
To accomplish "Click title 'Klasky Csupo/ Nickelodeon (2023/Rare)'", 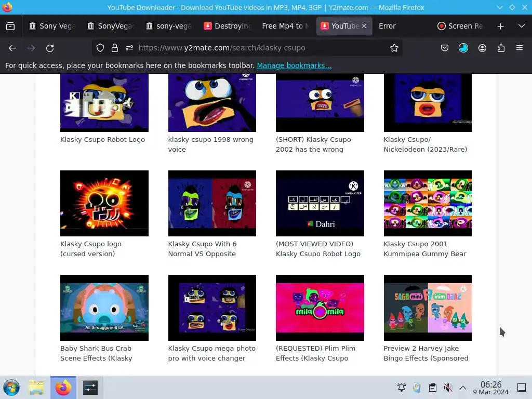I will pos(425,144).
